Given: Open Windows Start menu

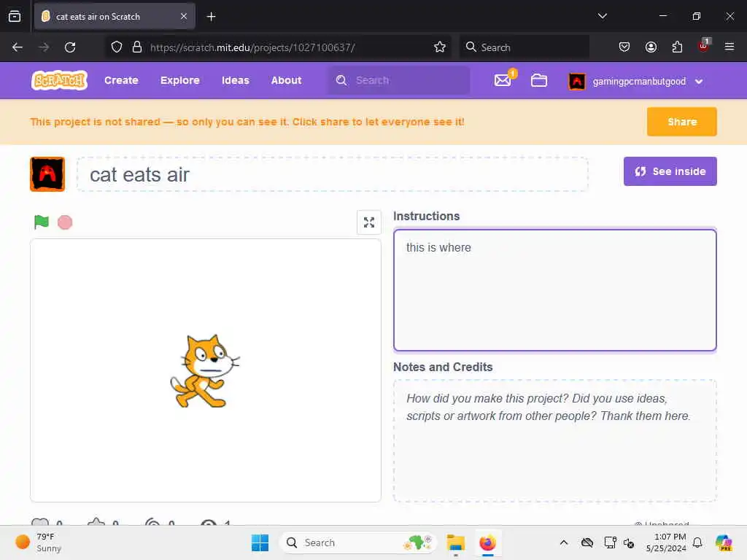Looking at the screenshot, I should coord(260,542).
